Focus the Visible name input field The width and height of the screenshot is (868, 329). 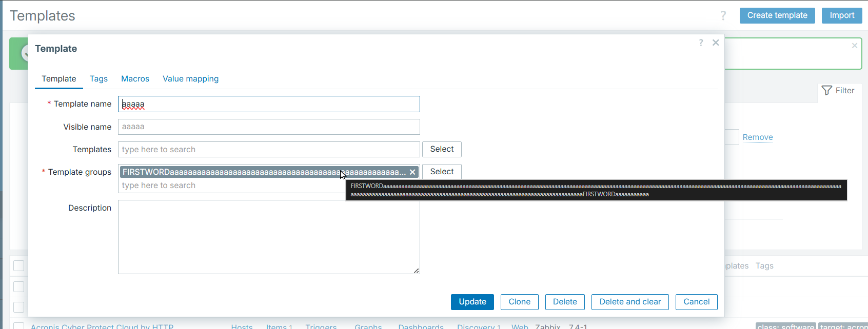click(269, 127)
